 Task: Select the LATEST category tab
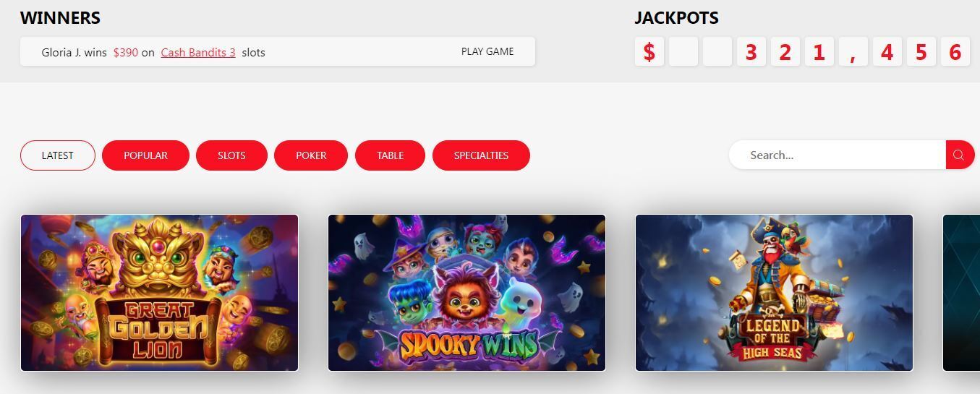point(58,155)
